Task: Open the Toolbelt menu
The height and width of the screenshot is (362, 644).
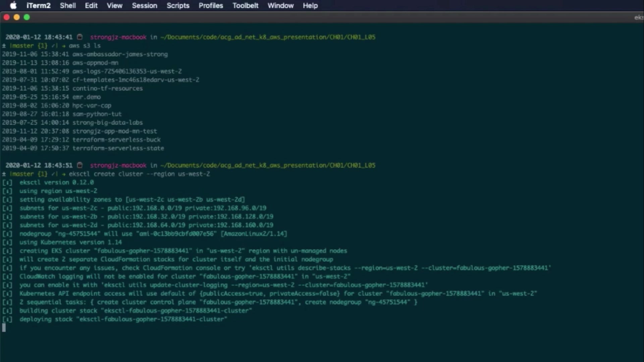Action: [245, 5]
